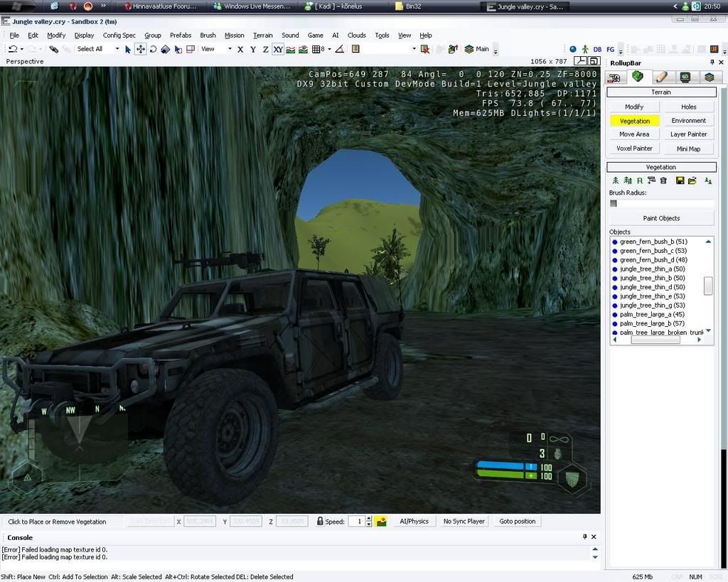The width and height of the screenshot is (728, 582).
Task: Toggle Snap to Grid icon
Action: pyautogui.click(x=318, y=49)
